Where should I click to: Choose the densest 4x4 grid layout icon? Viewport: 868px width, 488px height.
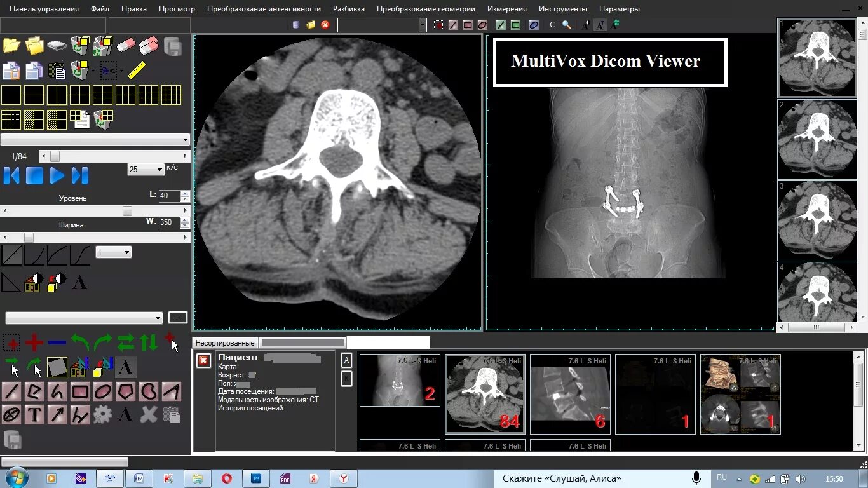click(172, 95)
